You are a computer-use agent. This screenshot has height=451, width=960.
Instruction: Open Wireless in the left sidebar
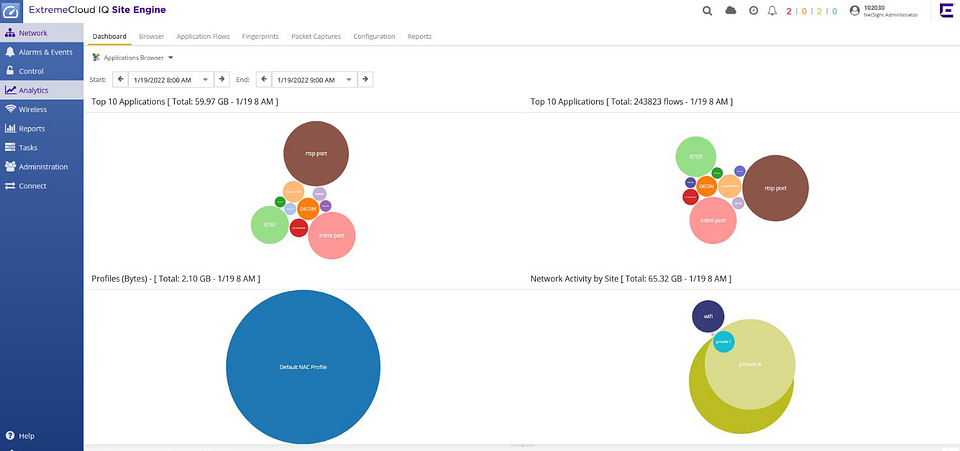[x=32, y=109]
